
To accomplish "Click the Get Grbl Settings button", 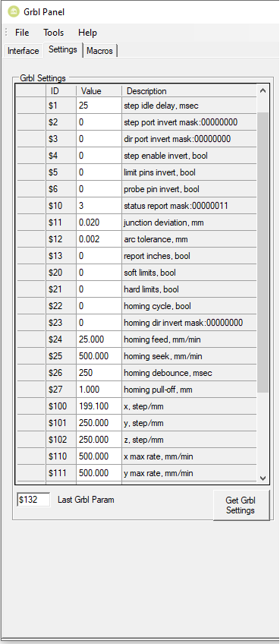I will tap(241, 505).
